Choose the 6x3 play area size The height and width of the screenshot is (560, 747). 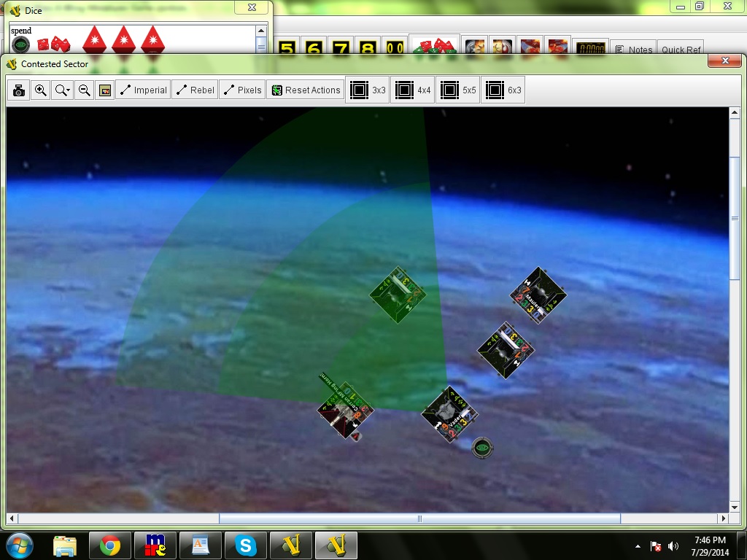503,90
